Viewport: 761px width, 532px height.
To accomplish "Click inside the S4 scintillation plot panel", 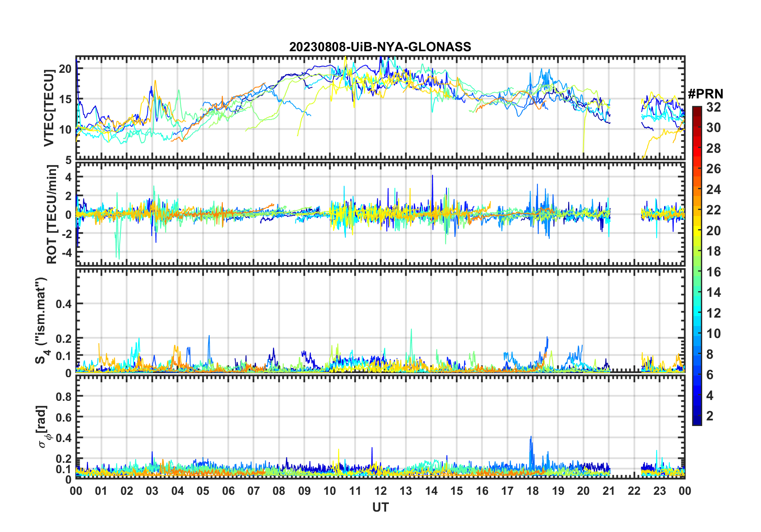I will click(x=380, y=320).
